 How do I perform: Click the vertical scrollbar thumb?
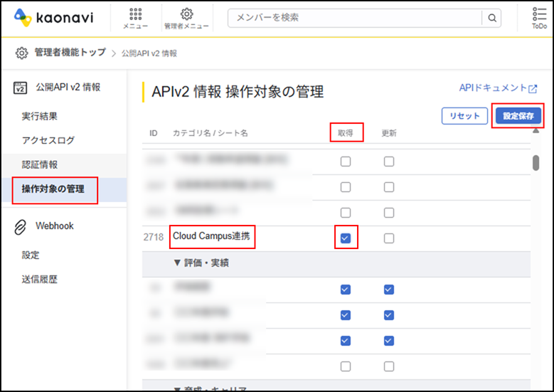pos(536,163)
